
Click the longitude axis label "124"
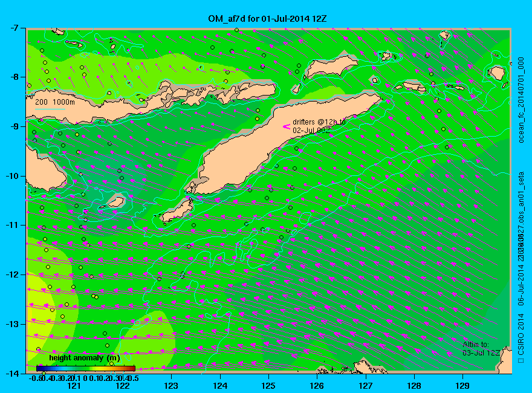tap(220, 386)
